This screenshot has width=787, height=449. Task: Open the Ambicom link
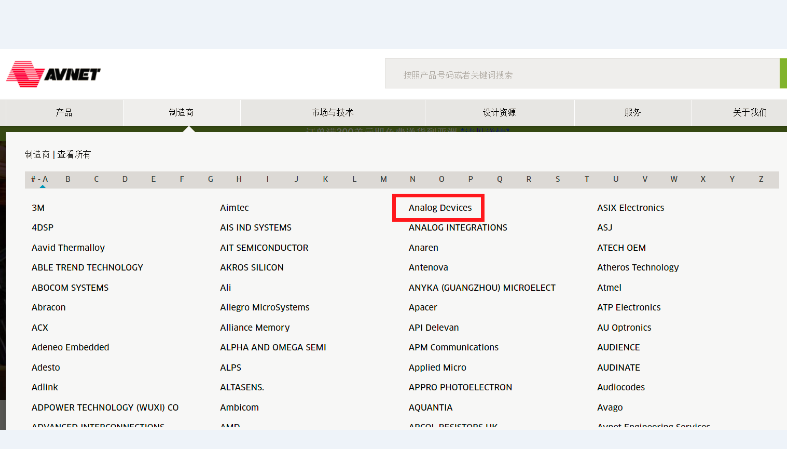239,407
